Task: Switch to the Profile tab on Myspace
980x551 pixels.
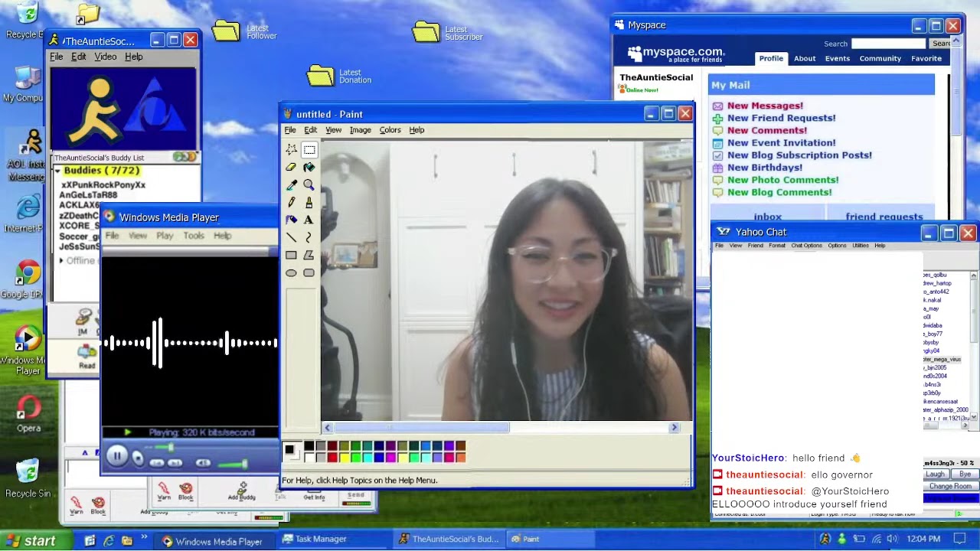Action: 771,59
